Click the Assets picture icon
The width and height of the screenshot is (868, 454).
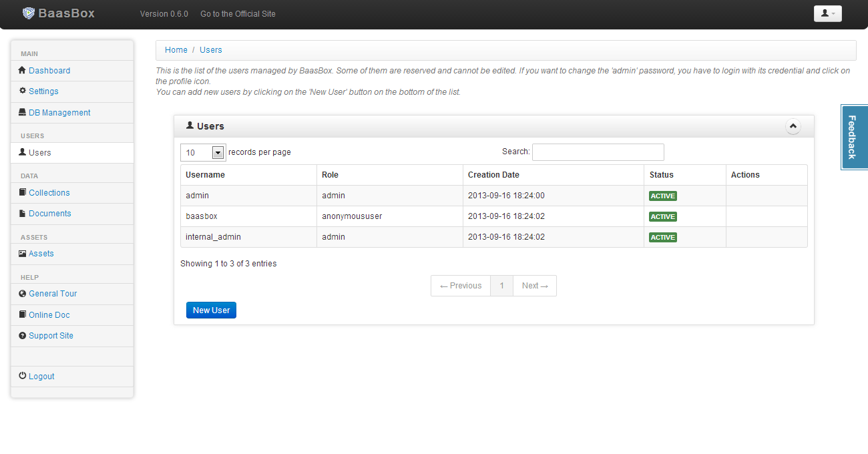point(22,253)
